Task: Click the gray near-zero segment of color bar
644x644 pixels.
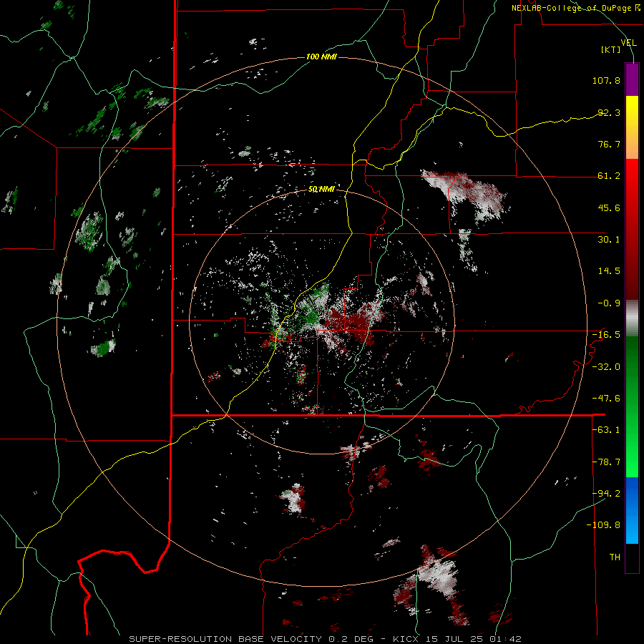Action: pyautogui.click(x=632, y=318)
